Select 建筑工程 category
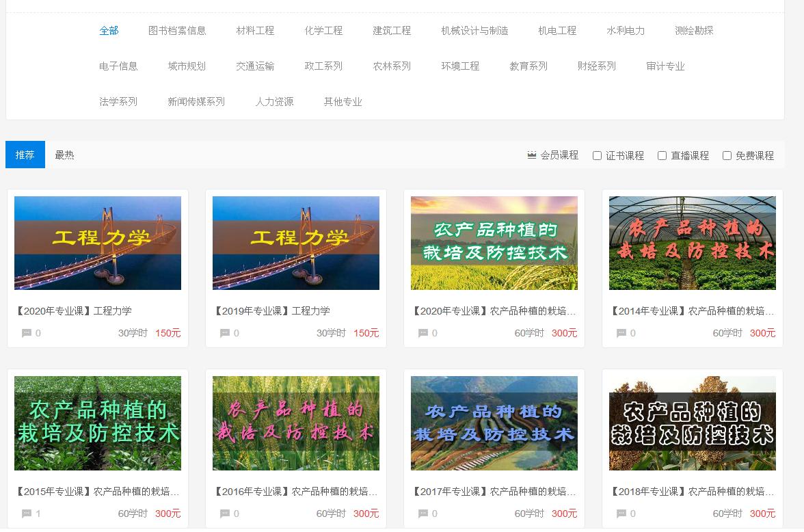Viewport: 804px width, 532px height. tap(392, 31)
